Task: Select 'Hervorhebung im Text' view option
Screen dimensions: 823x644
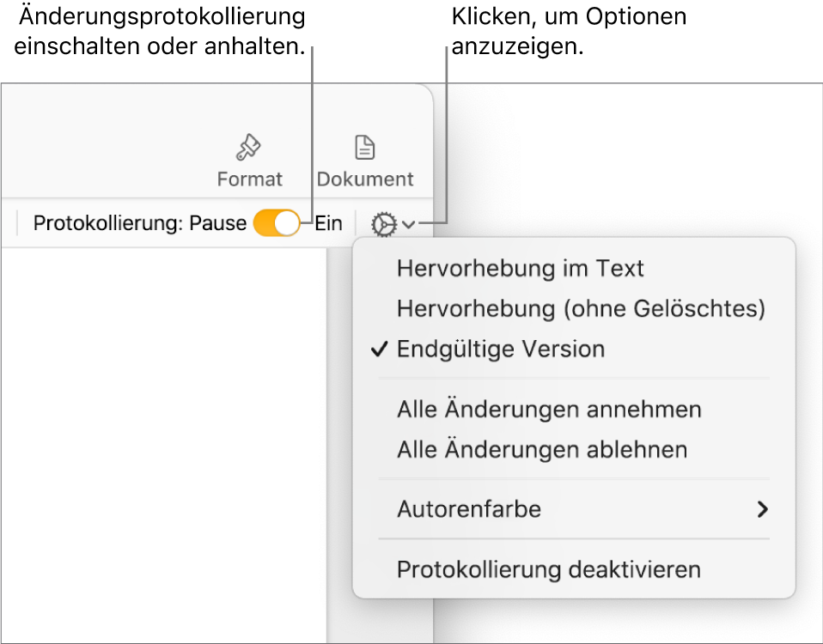Action: [x=521, y=269]
